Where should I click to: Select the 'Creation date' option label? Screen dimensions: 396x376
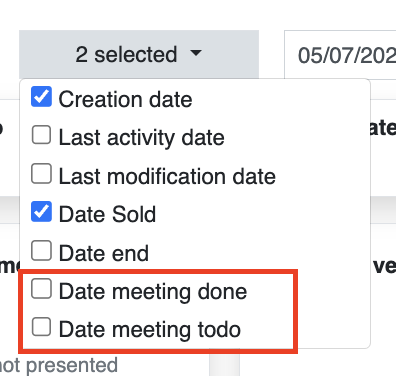click(125, 99)
